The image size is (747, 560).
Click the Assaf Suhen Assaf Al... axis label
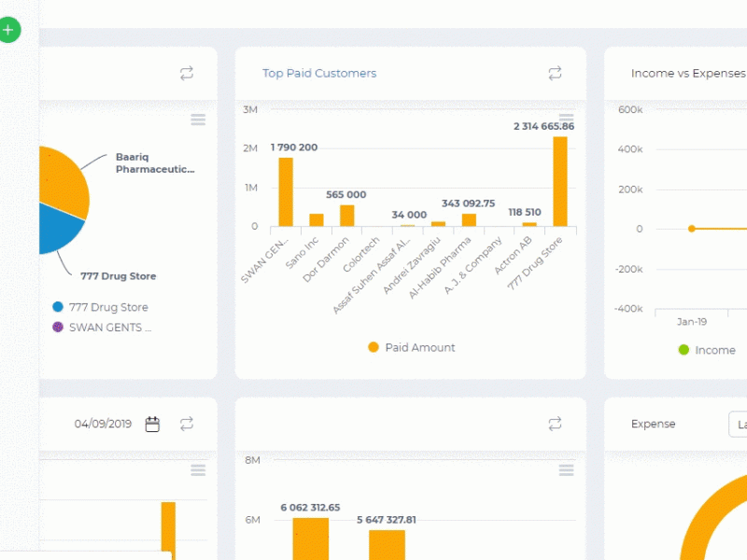(x=372, y=275)
